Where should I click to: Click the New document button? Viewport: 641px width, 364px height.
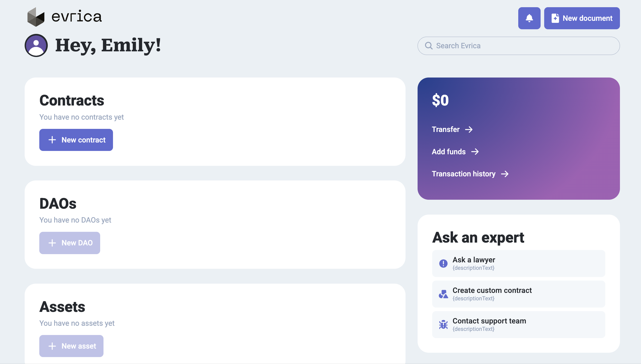582,18
